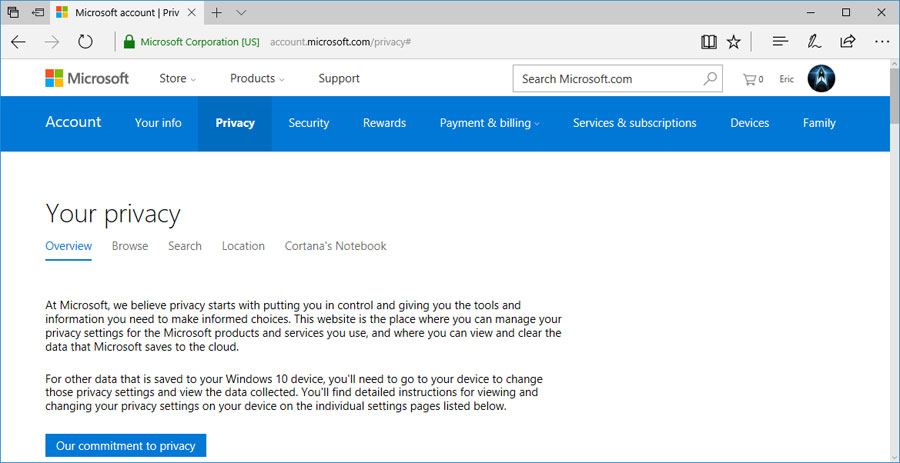900x463 pixels.
Task: Click the green padlock security icon
Action: pyautogui.click(x=129, y=41)
